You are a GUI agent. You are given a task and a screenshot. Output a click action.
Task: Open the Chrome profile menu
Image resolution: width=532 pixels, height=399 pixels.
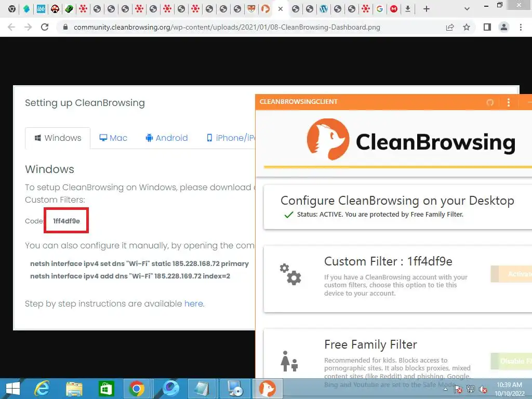504,27
